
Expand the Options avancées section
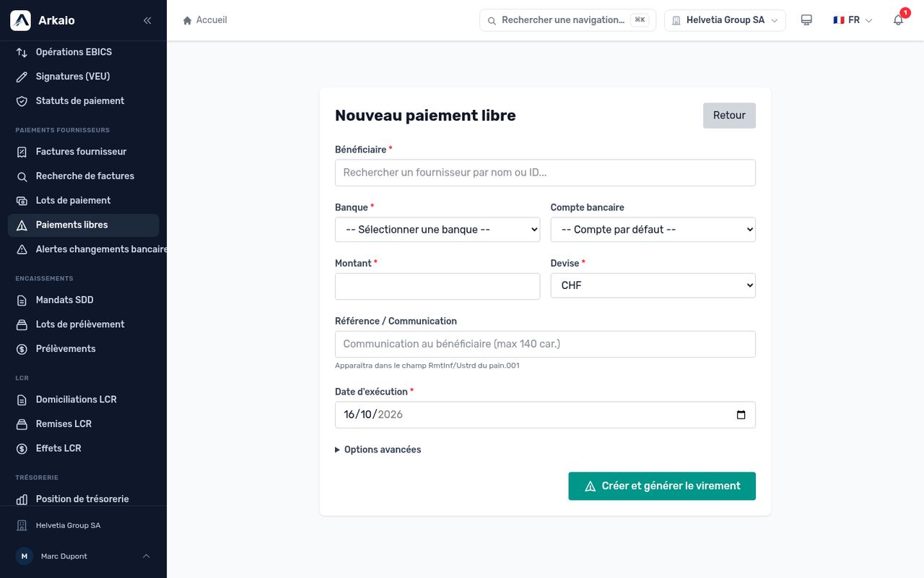pos(378,449)
